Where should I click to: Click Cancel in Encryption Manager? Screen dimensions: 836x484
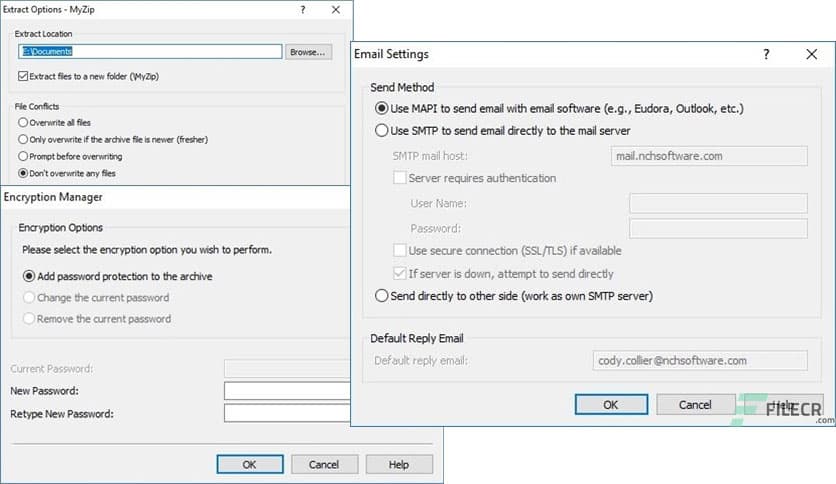pos(324,464)
